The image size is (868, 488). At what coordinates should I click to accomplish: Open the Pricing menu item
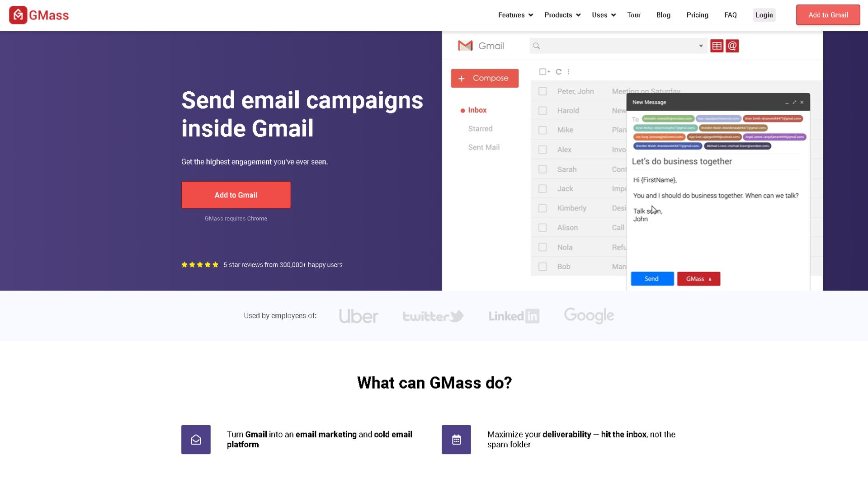[698, 15]
